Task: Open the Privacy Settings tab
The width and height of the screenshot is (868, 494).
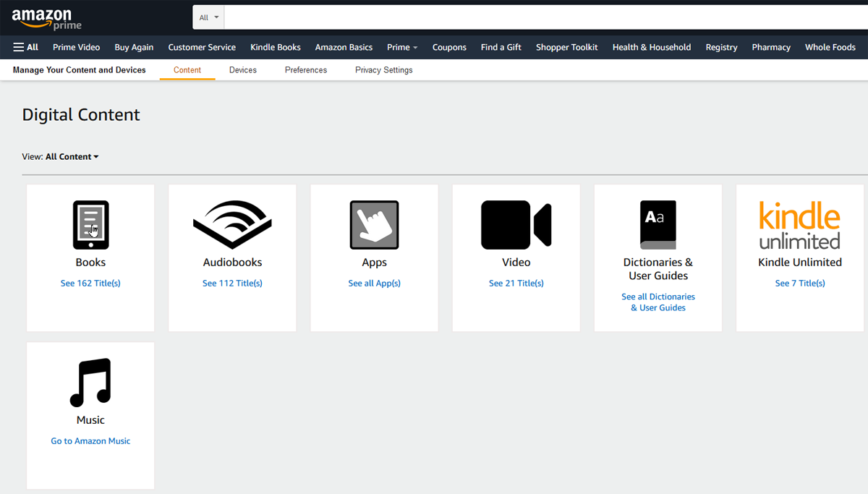Action: click(x=383, y=69)
